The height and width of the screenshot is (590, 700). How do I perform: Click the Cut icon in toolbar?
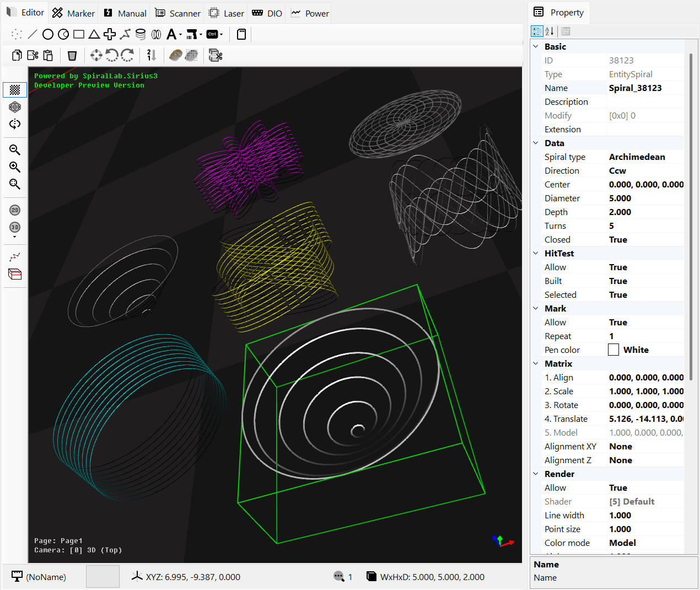tap(33, 55)
